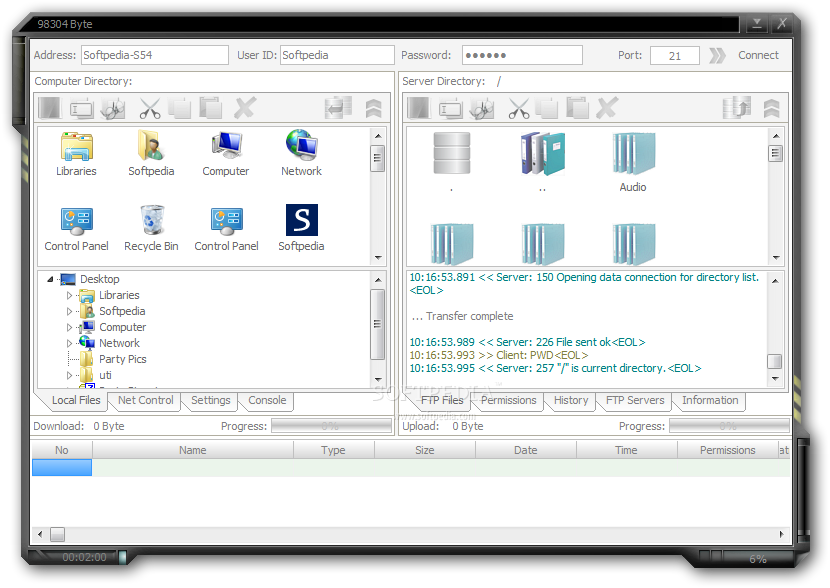Click the Permissions column header
The width and height of the screenshot is (830, 588).
(728, 450)
